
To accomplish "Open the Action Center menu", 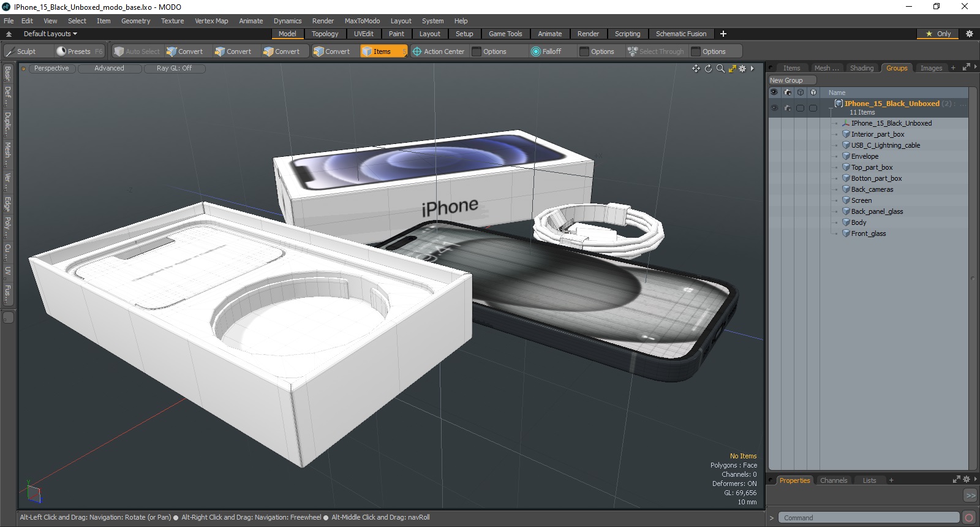I will [439, 51].
